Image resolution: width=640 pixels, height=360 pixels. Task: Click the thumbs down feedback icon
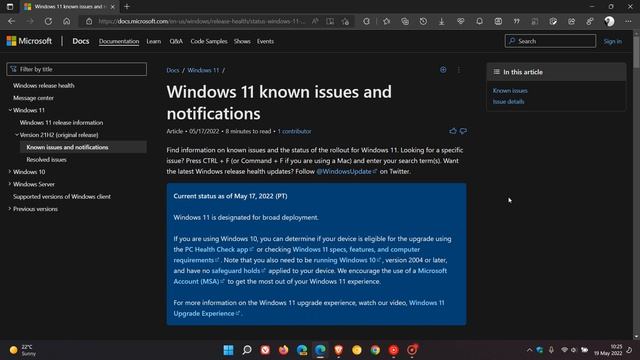click(x=463, y=131)
